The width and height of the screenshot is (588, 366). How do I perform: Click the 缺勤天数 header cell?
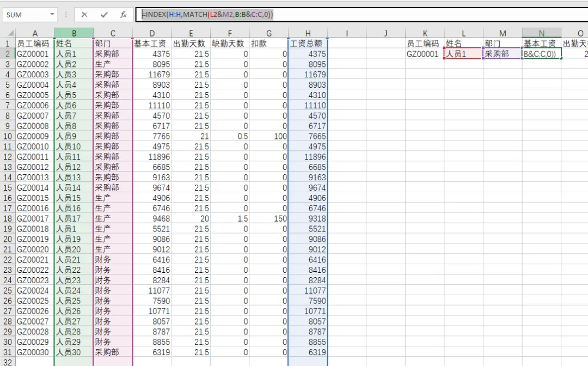[230, 44]
